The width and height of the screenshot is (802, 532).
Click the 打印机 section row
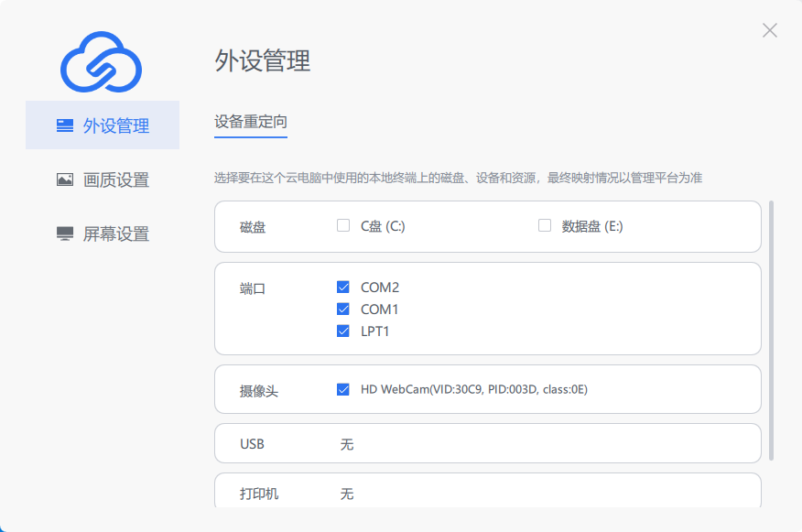[487, 493]
